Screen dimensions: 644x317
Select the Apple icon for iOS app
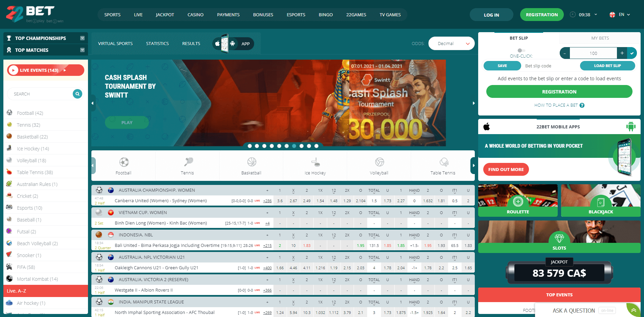tap(487, 127)
